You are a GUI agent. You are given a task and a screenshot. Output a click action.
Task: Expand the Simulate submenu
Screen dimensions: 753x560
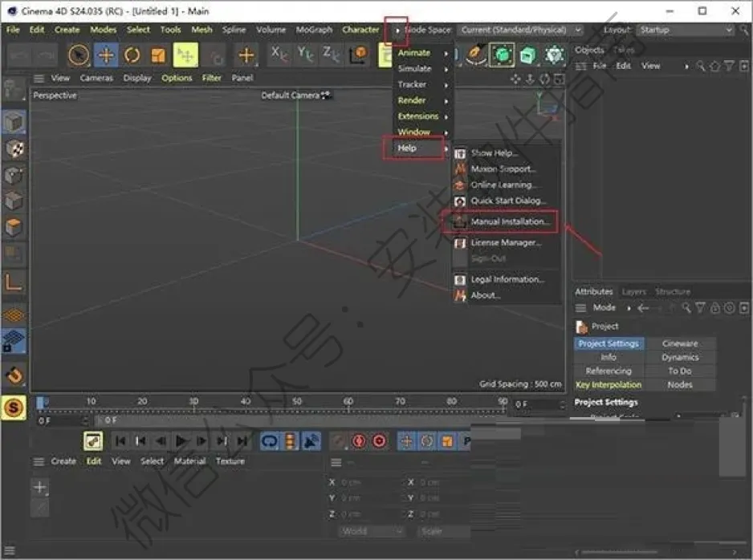click(x=422, y=69)
